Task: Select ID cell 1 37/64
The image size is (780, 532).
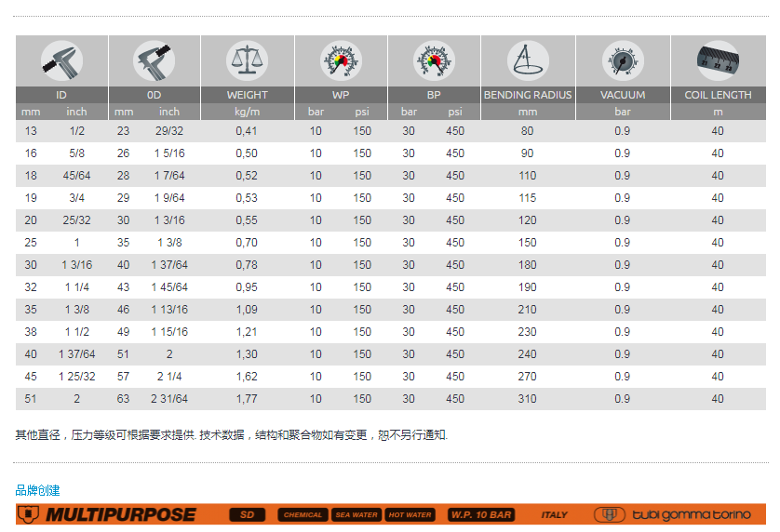Action: [76, 354]
